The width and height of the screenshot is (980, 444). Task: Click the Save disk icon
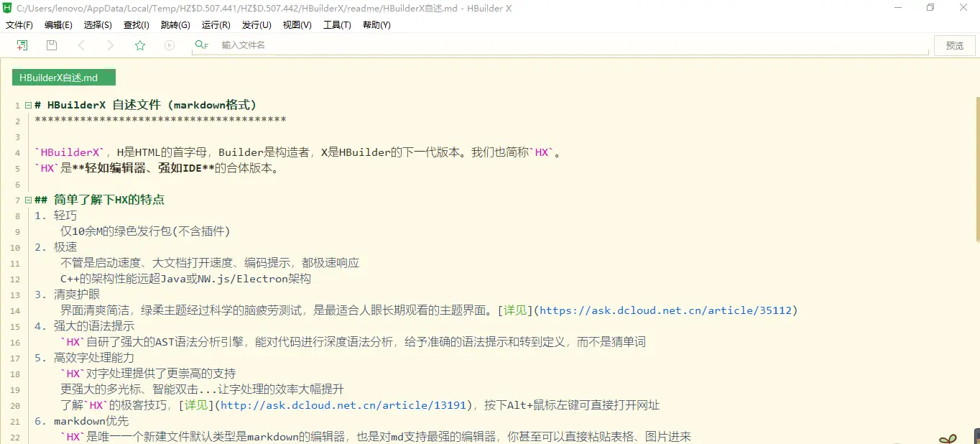click(x=52, y=45)
